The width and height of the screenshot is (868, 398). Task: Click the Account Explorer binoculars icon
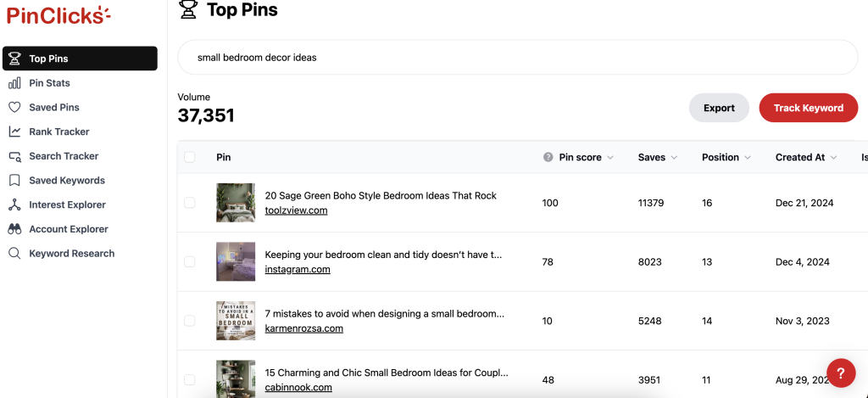click(14, 229)
